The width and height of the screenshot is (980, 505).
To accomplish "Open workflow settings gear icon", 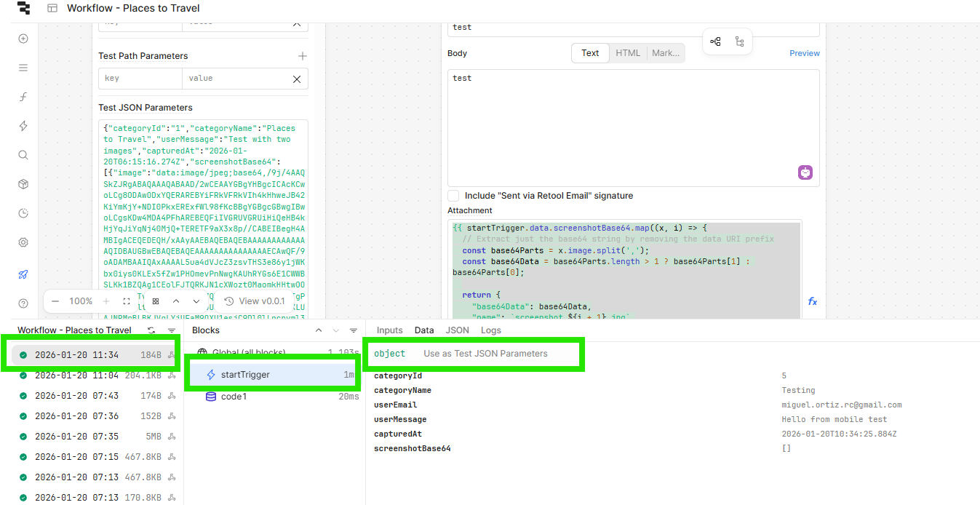I will pyautogui.click(x=23, y=242).
